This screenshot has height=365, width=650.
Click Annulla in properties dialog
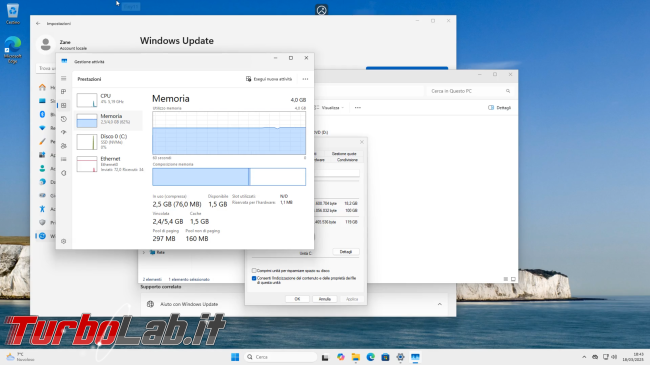325,299
